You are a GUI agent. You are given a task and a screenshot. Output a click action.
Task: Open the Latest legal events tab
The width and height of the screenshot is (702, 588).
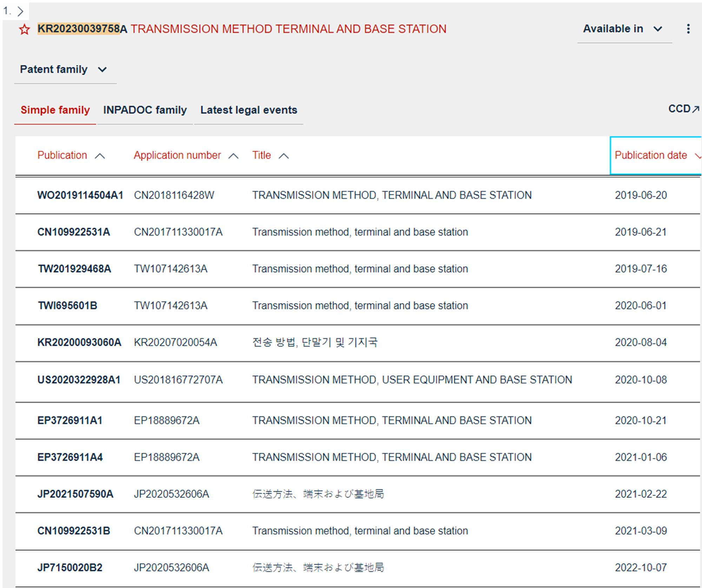249,110
